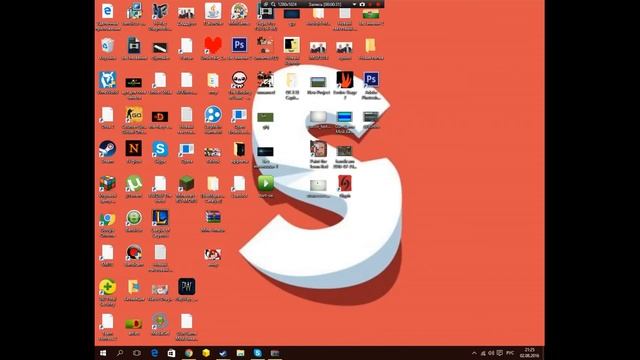Expand the hidden system tray icons chevron
This screenshot has height=360, width=640.
point(474,353)
